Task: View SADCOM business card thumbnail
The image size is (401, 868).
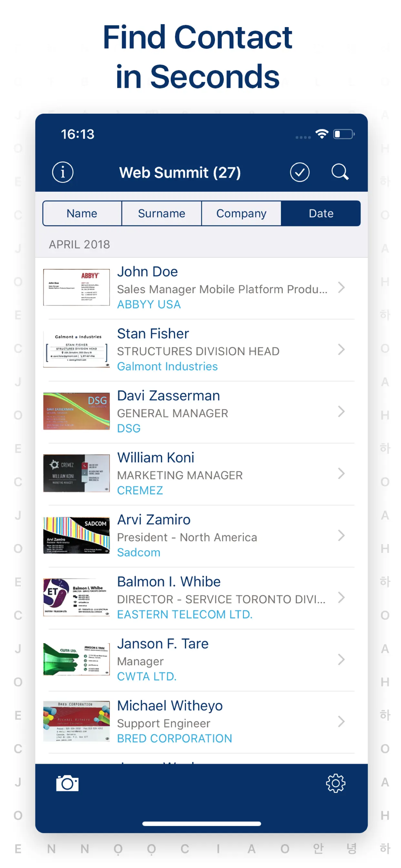Action: click(x=77, y=535)
